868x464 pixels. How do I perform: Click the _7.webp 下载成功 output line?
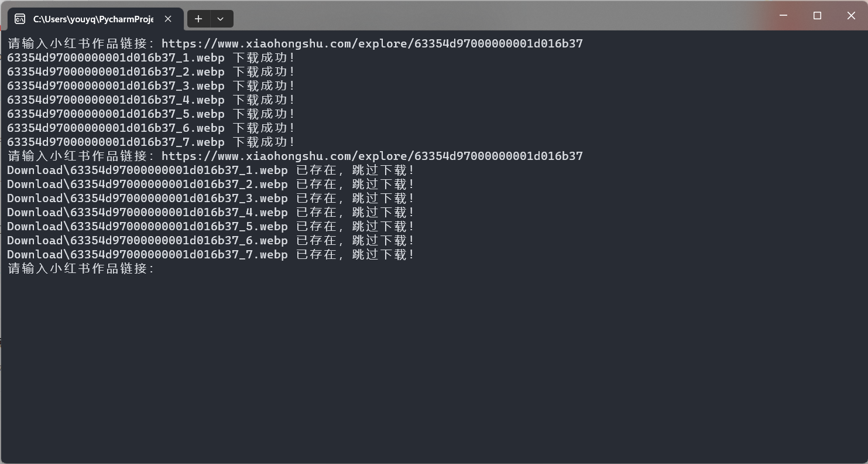[x=151, y=142]
